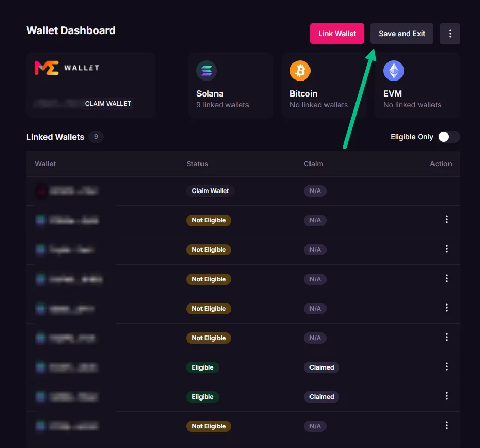This screenshot has height=448, width=480.
Task: Select the EVM Ethereum icon
Action: coord(394,71)
